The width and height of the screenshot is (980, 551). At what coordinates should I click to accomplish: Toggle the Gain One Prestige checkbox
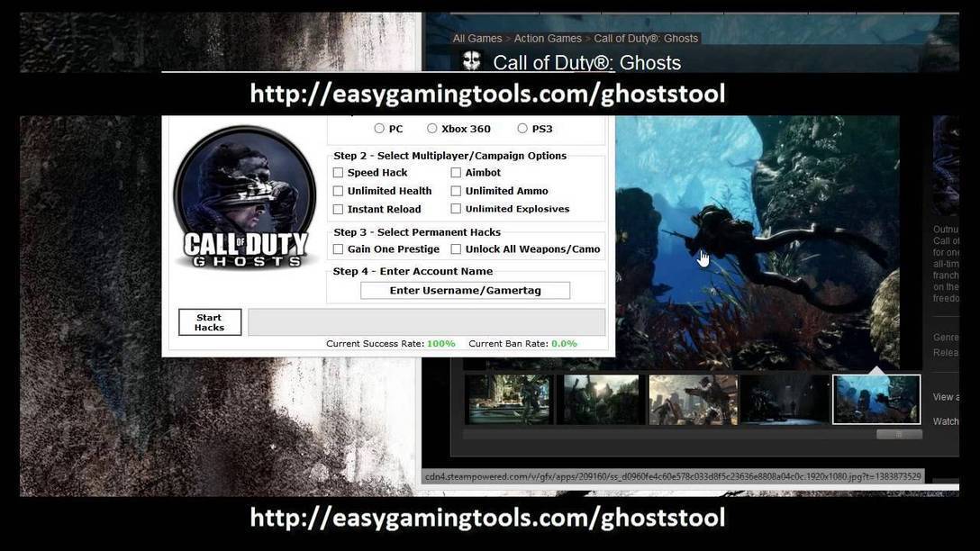[338, 248]
